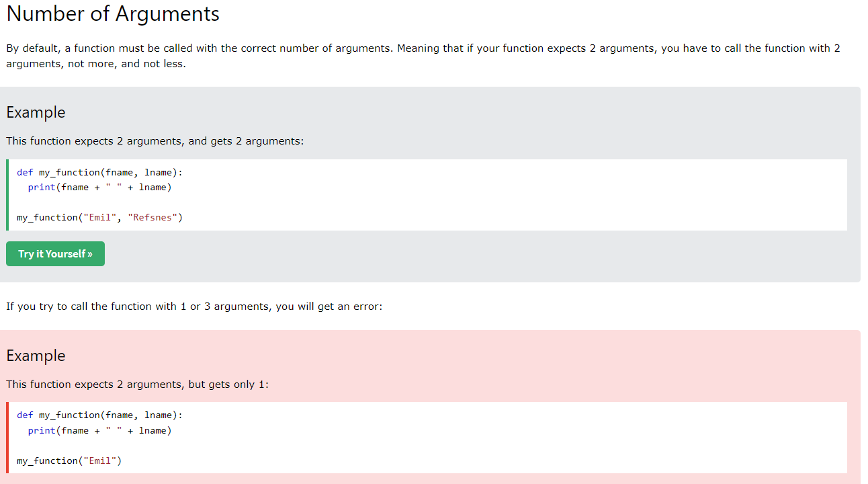Click the first Example heading in gray box

coord(36,112)
